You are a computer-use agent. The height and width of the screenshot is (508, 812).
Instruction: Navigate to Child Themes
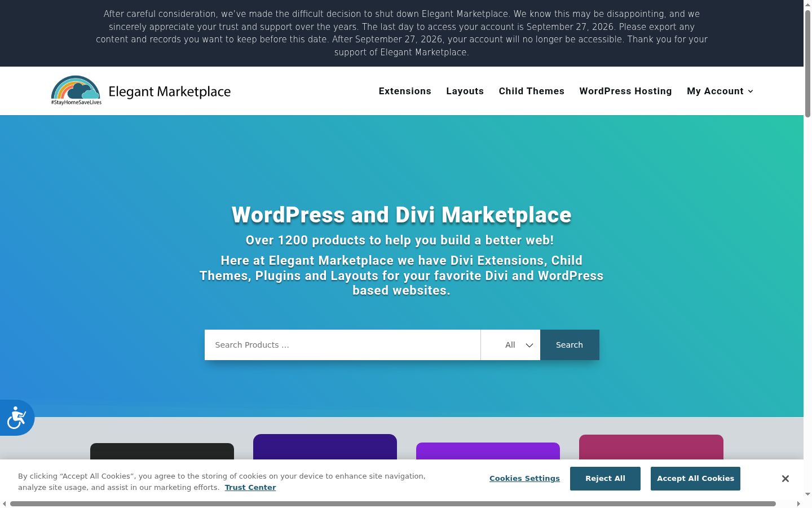[x=531, y=91]
